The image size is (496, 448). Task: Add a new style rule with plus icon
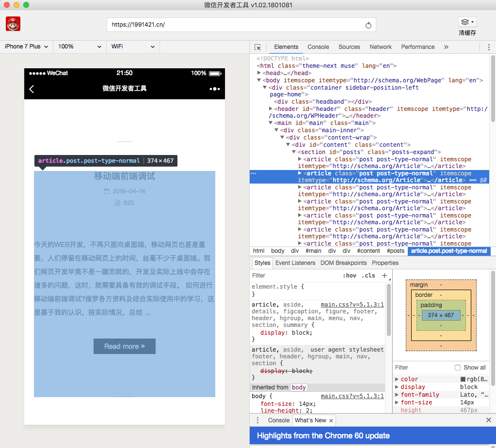[384, 276]
